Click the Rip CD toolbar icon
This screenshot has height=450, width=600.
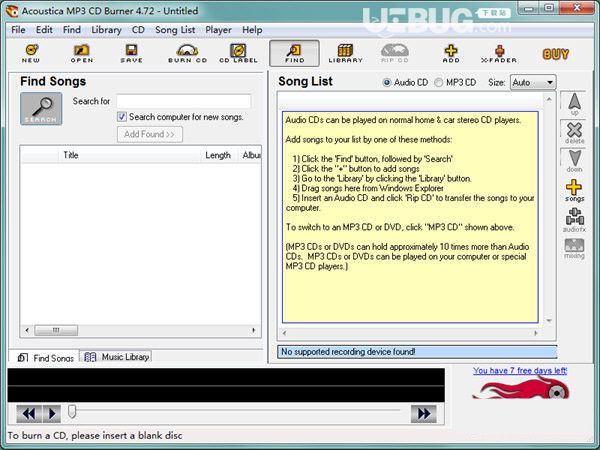pos(395,53)
